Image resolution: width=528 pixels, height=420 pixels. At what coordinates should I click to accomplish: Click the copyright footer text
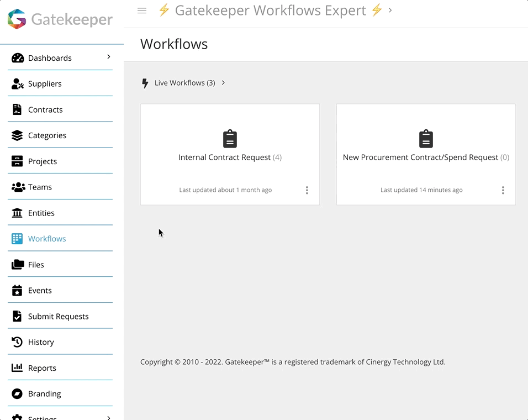coord(293,362)
